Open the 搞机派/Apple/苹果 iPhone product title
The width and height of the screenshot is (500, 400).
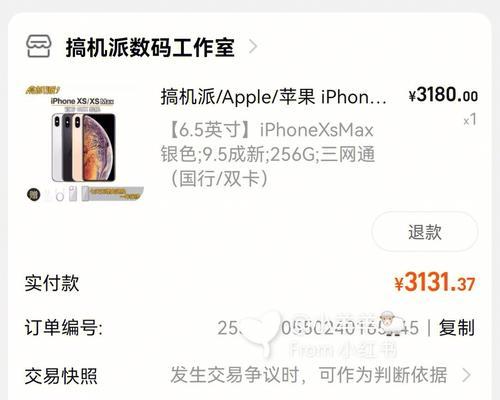click(x=273, y=97)
